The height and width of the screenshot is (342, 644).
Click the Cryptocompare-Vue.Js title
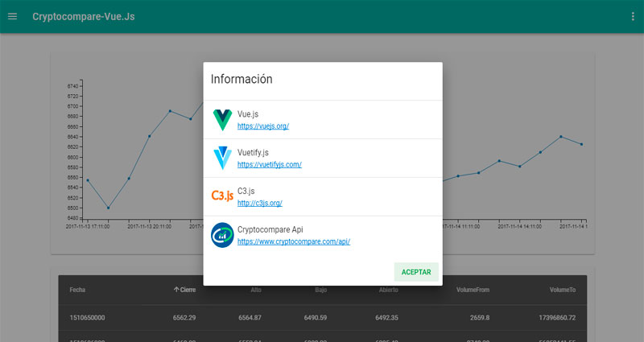[x=84, y=16]
